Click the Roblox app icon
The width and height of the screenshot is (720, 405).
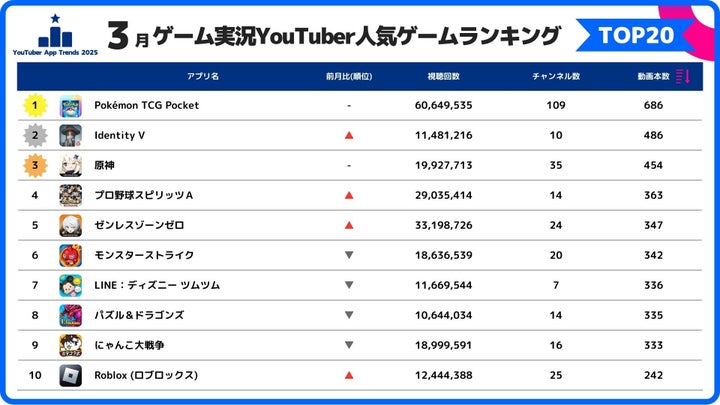70,375
